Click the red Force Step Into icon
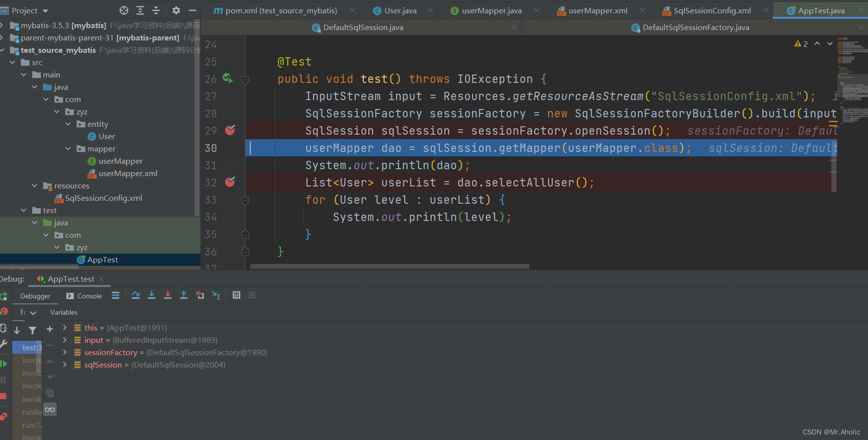The image size is (868, 440). (168, 295)
